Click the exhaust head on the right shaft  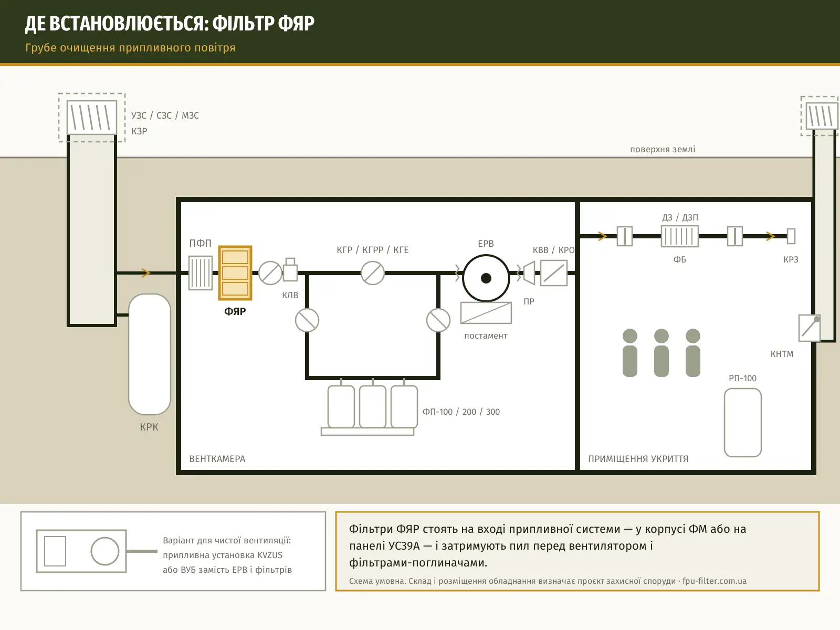coord(822,115)
